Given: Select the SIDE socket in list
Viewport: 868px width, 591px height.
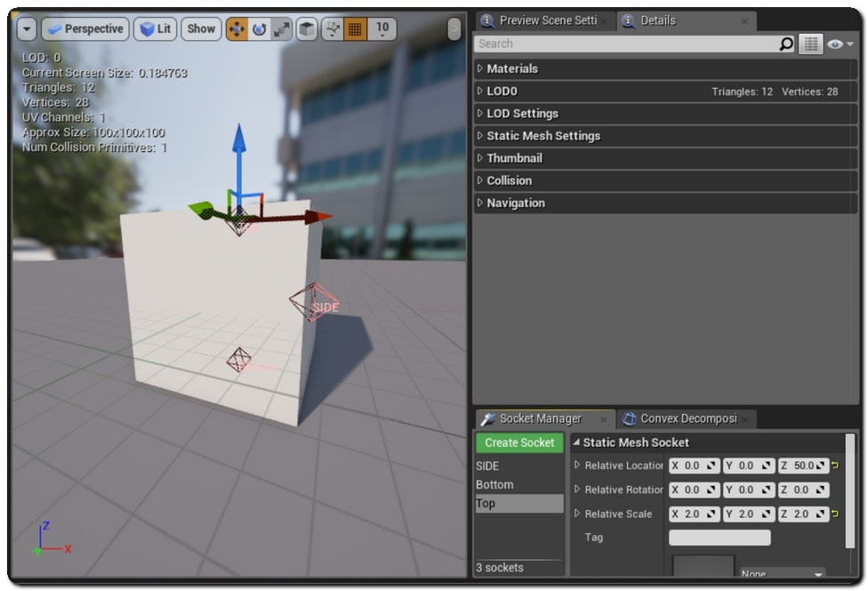Looking at the screenshot, I should coord(519,466).
